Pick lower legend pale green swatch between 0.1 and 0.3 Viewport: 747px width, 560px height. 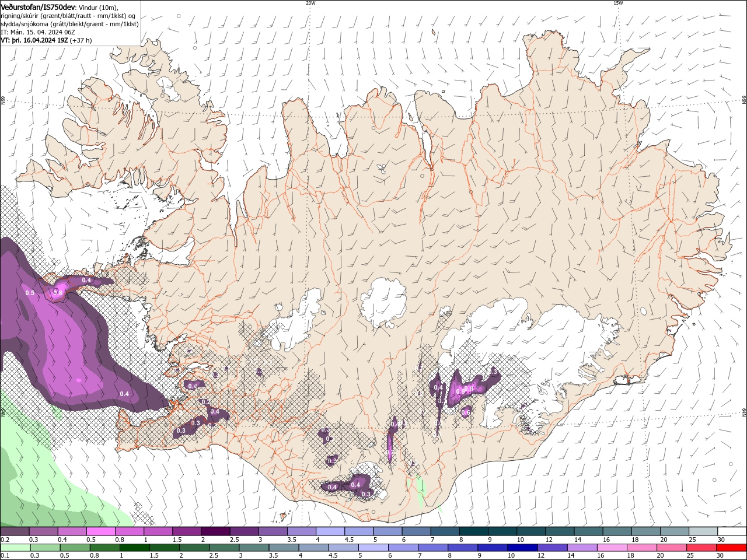tap(15, 548)
